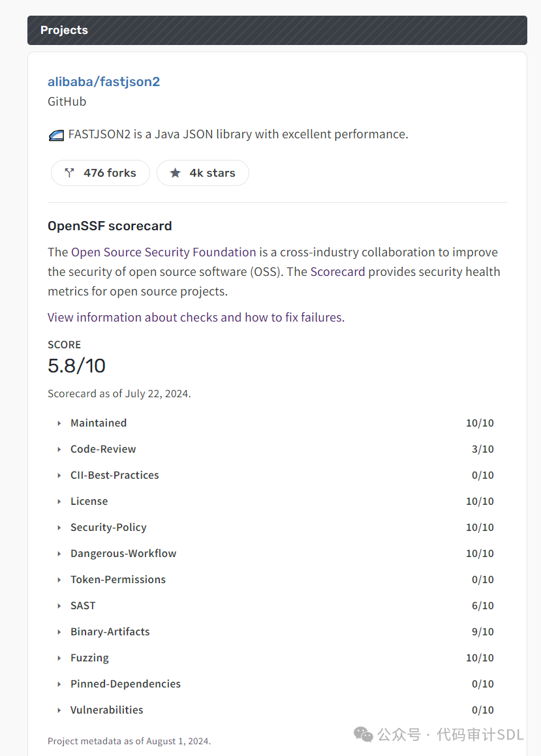The width and height of the screenshot is (541, 756).
Task: Expand the Vulnerabilities check triangle
Action: pos(59,710)
